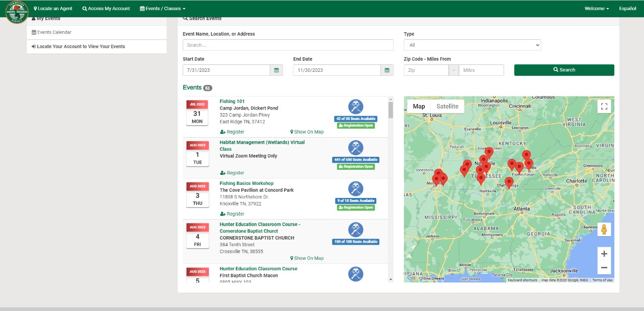Focus the event name search field
The height and width of the screenshot is (311, 644).
click(x=288, y=45)
